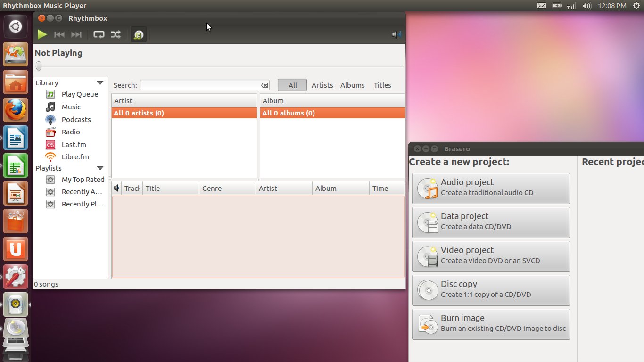The height and width of the screenshot is (362, 644).
Task: Open Ubuntu Software Center from the launcher
Action: pyautogui.click(x=16, y=221)
